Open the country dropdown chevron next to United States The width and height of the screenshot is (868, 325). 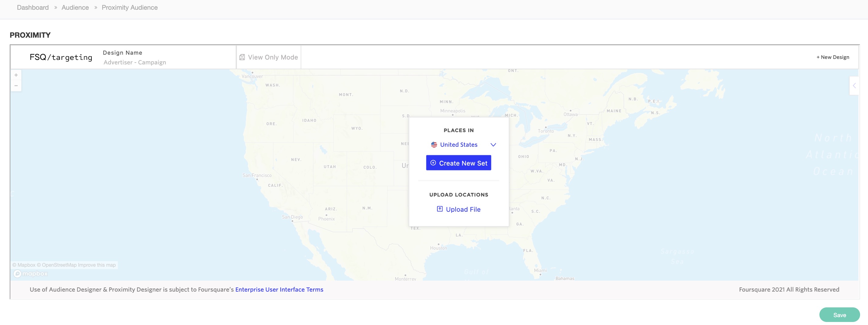tap(493, 145)
